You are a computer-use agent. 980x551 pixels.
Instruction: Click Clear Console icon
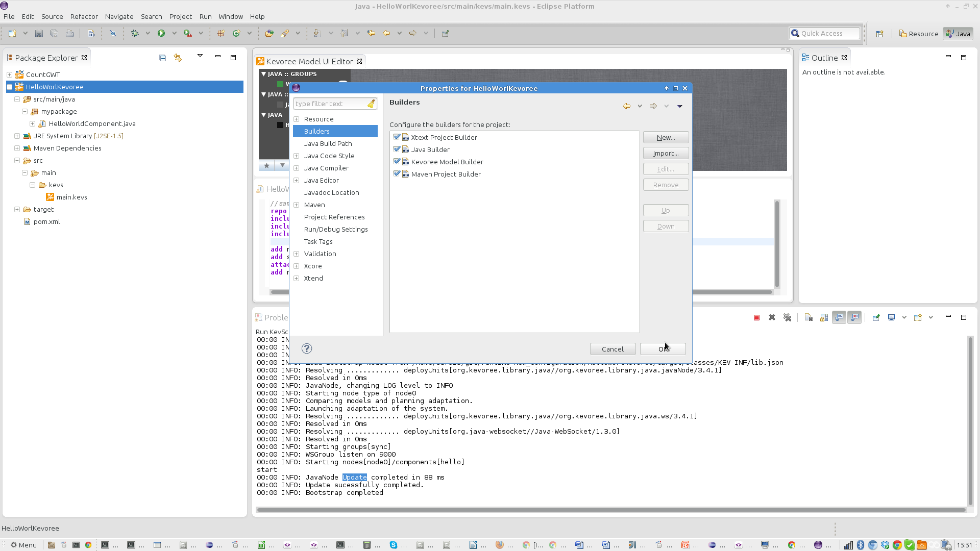tap(808, 317)
